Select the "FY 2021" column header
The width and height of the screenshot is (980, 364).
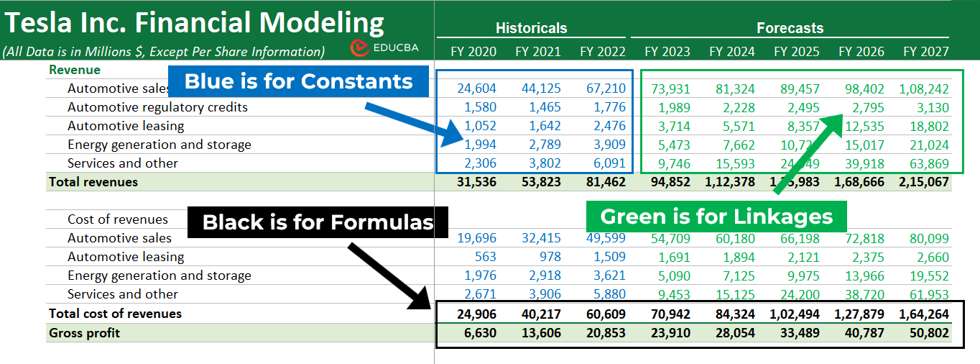[538, 52]
